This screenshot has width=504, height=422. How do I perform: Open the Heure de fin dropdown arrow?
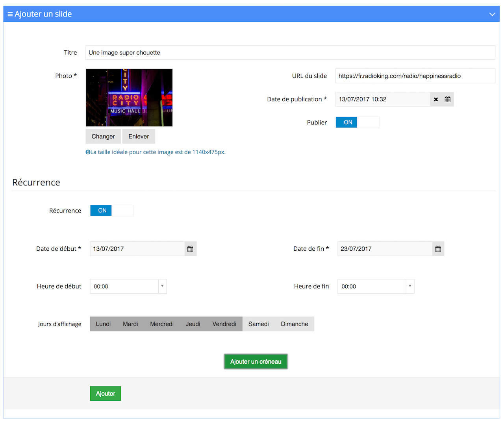point(410,286)
